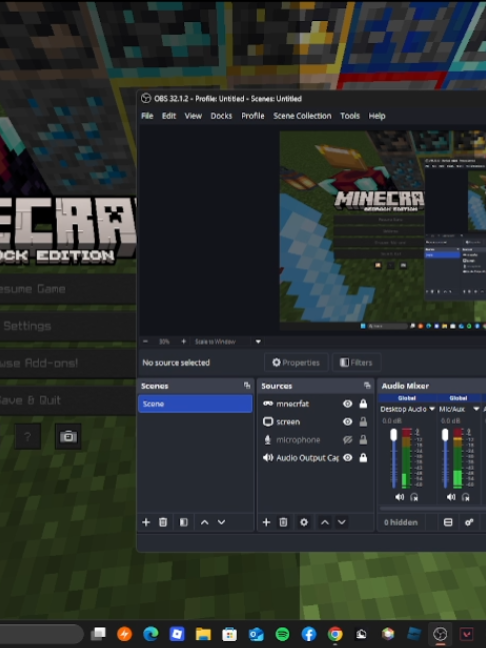Open source properties gear in Sources dock
The height and width of the screenshot is (648, 486).
click(304, 522)
